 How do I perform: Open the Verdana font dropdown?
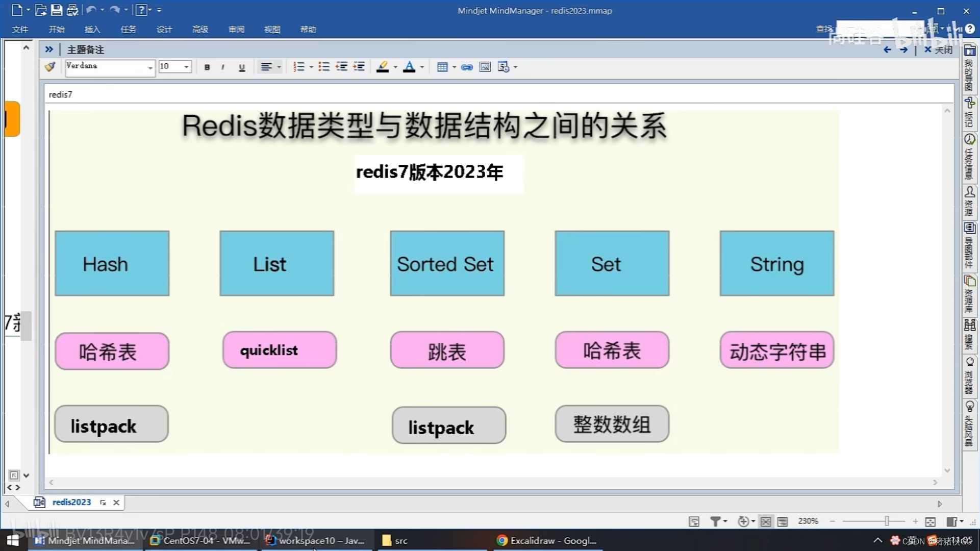(x=150, y=67)
